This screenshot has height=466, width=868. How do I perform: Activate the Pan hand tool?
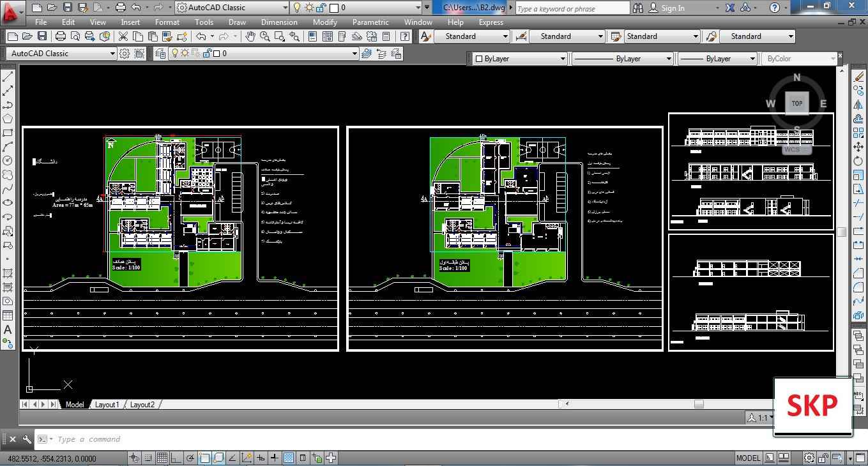250,36
